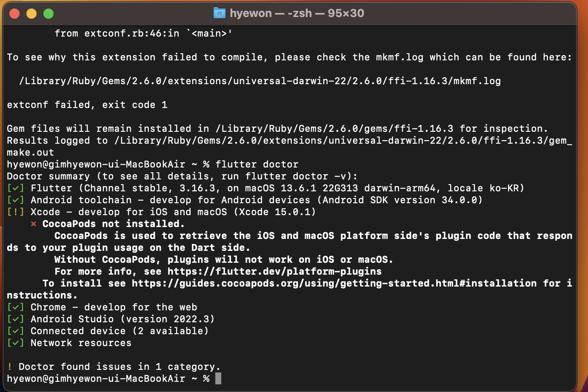Click the window title 'hyewon — -zsh — 95×30'
588x392 pixels.
tap(297, 13)
